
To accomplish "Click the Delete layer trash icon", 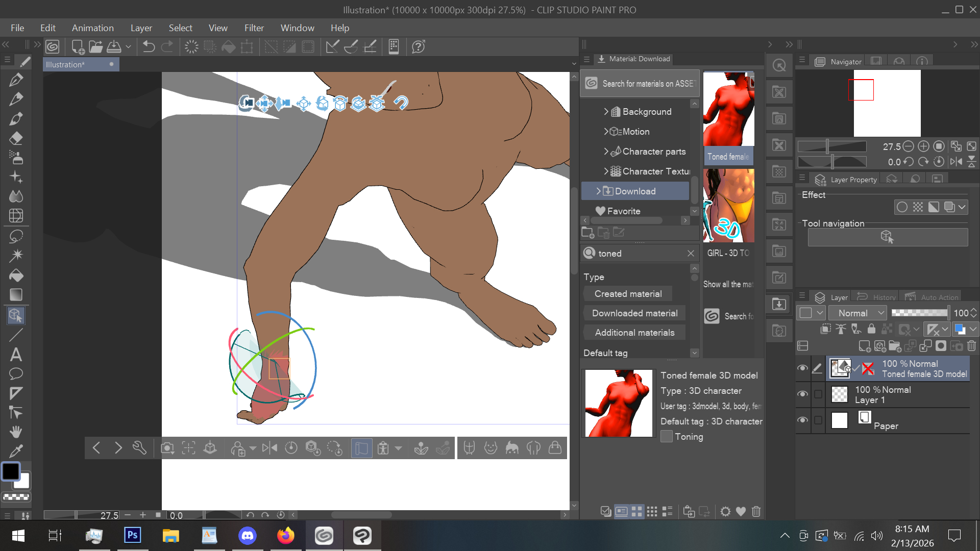I will pos(971,346).
